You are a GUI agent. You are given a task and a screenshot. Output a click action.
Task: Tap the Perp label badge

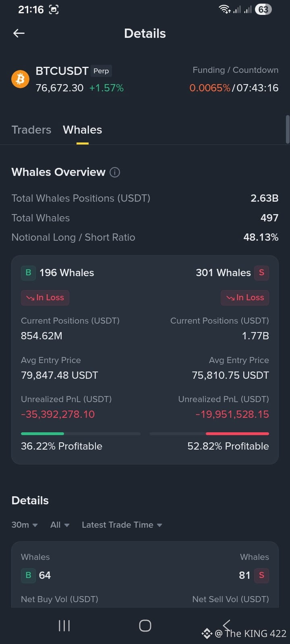click(x=101, y=71)
